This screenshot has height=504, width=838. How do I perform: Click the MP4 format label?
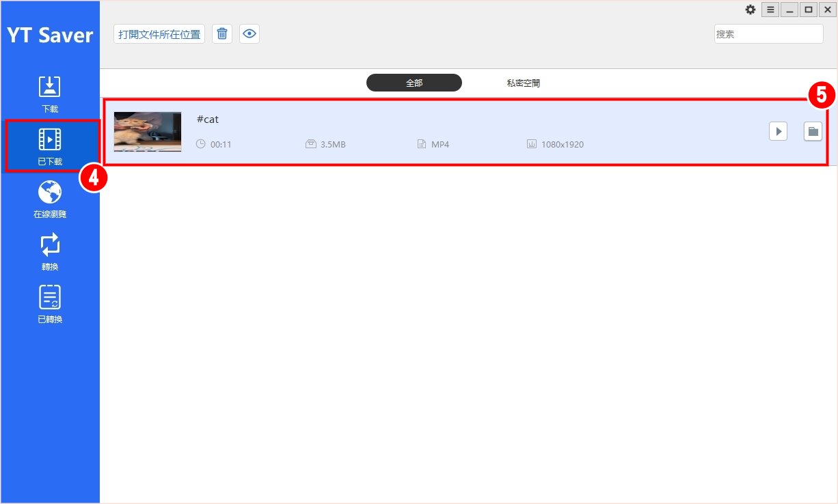point(440,144)
